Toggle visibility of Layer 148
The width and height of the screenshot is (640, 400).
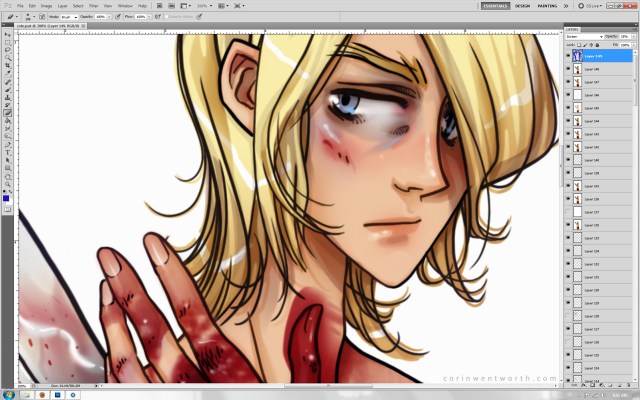tap(568, 70)
